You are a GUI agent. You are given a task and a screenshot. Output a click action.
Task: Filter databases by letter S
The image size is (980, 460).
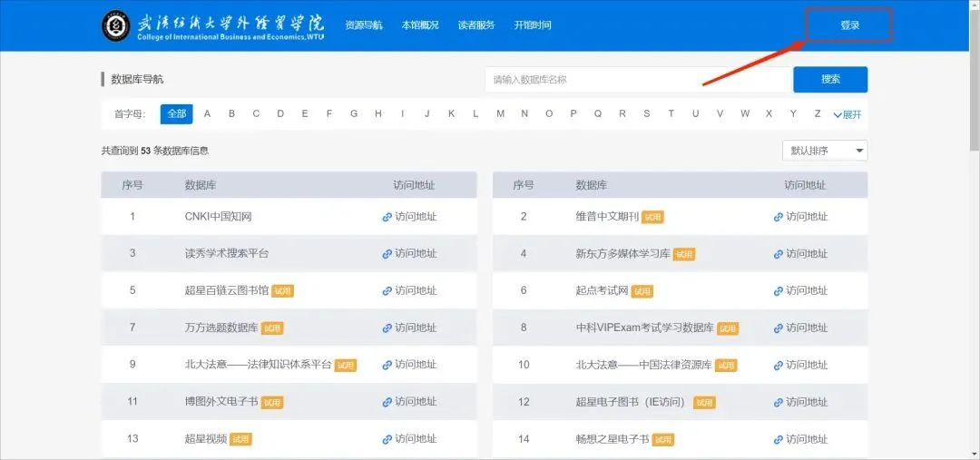point(647,113)
